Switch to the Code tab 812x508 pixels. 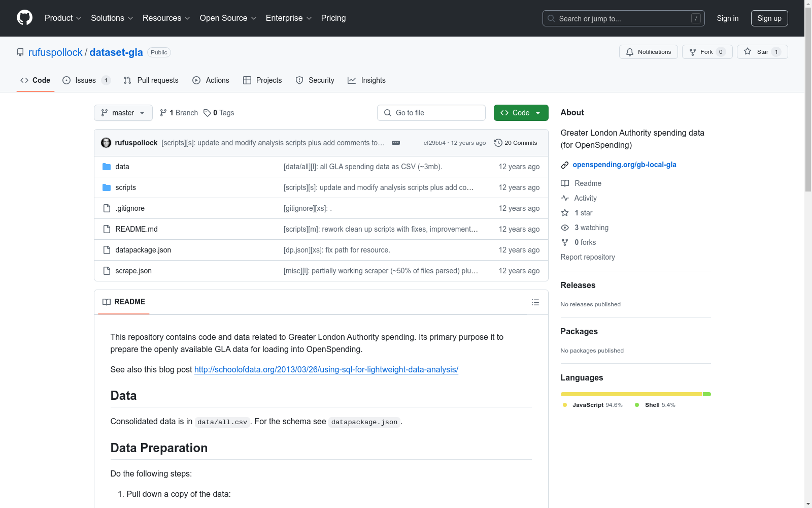click(36, 80)
